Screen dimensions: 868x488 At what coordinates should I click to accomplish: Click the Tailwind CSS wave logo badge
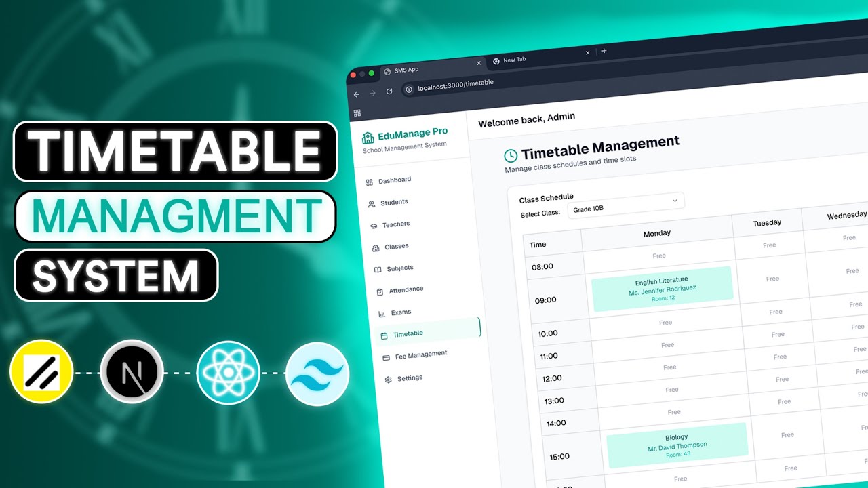click(317, 374)
